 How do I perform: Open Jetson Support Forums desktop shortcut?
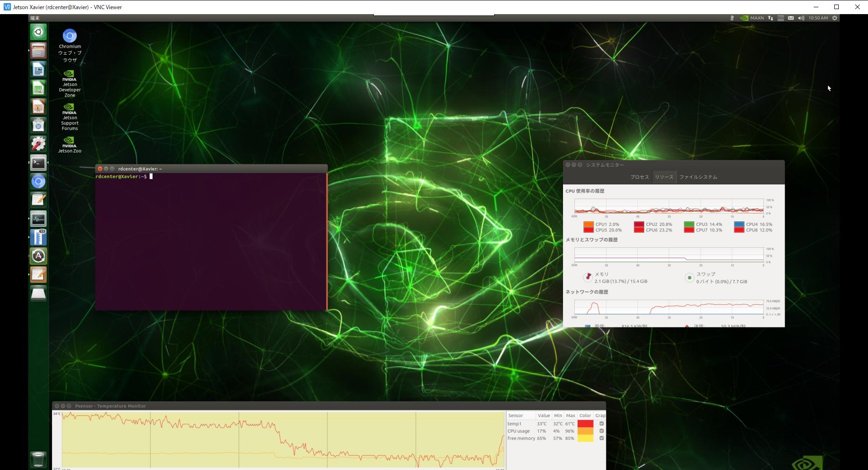(70, 117)
